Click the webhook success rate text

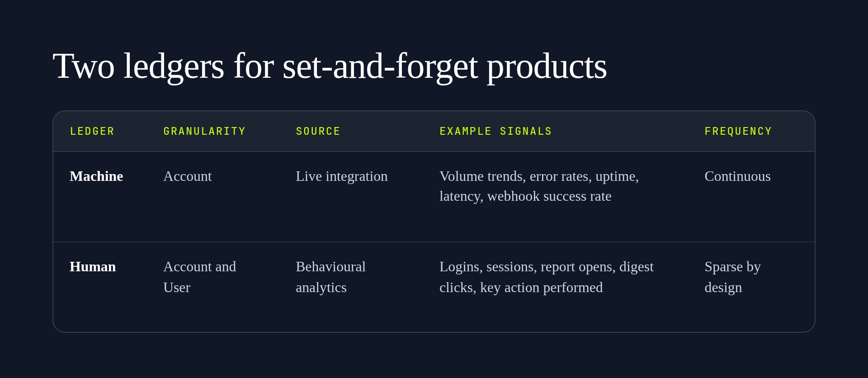tap(549, 196)
